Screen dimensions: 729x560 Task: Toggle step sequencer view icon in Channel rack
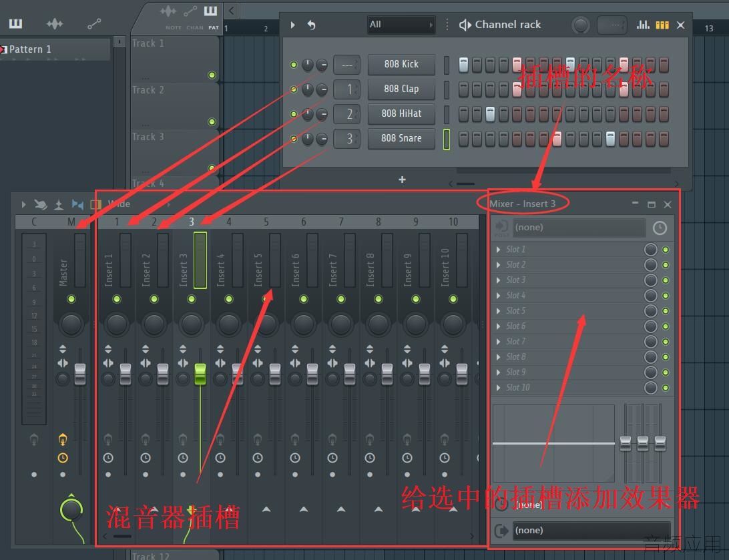[x=662, y=25]
